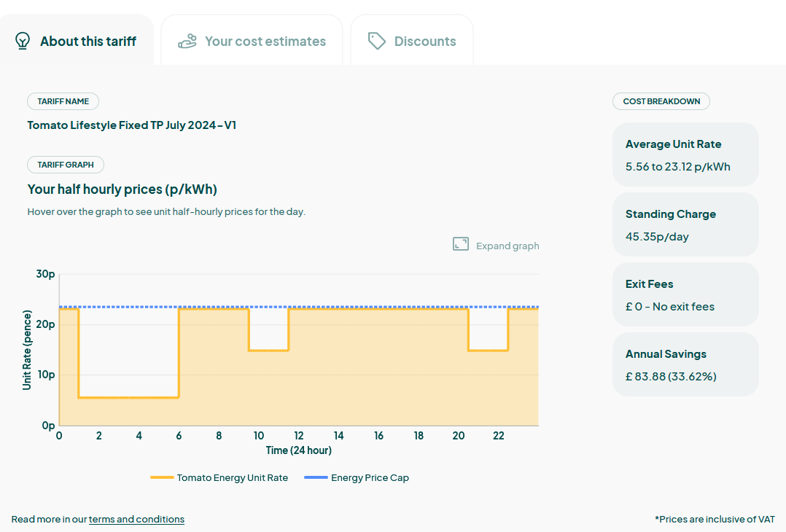Viewport: 786px width, 532px height.
Task: Click the value '45.35p/day'
Action: [657, 237]
